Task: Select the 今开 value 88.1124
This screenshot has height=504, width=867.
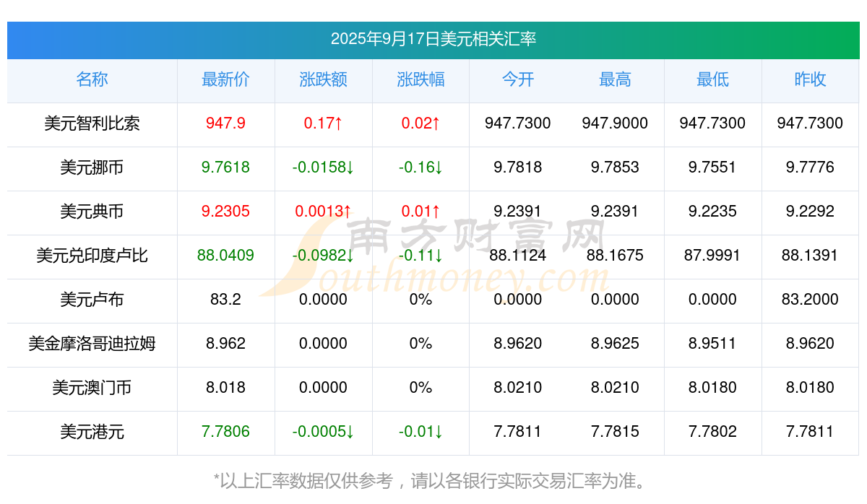Action: coord(518,256)
